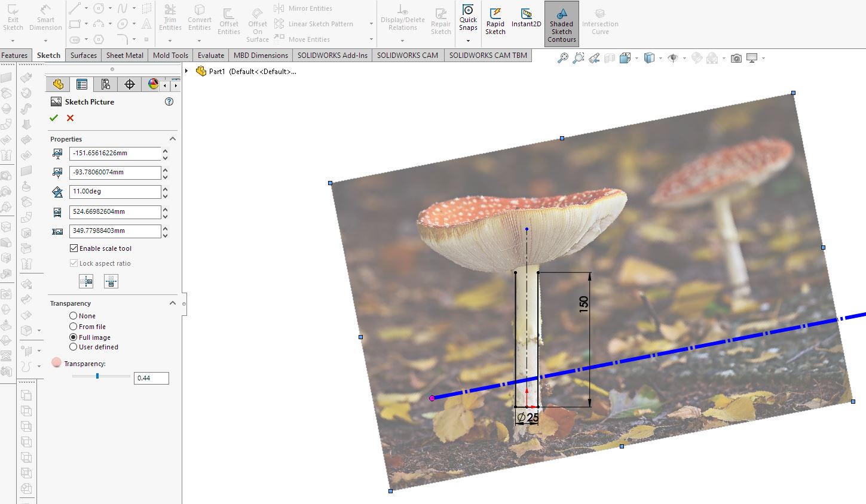Enable Shaded Sketch Contours
This screenshot has width=866, height=504.
(x=561, y=23)
